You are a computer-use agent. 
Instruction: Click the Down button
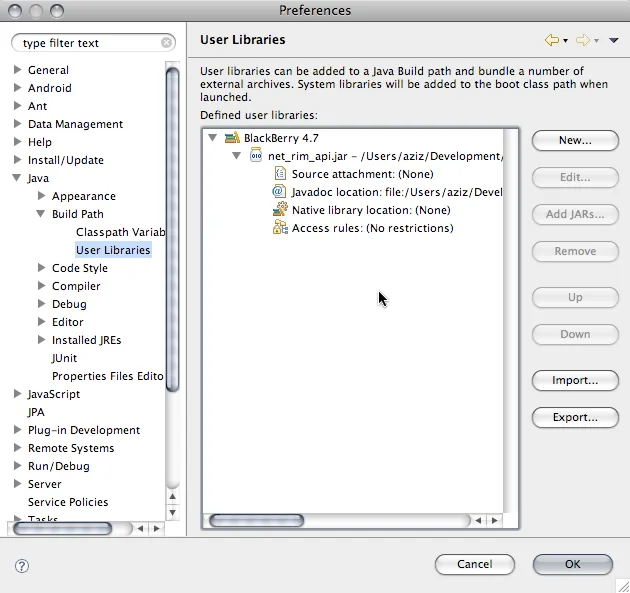tap(575, 335)
